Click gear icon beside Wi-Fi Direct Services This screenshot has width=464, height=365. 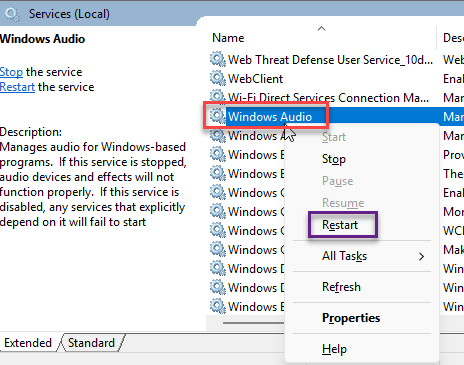(x=218, y=97)
